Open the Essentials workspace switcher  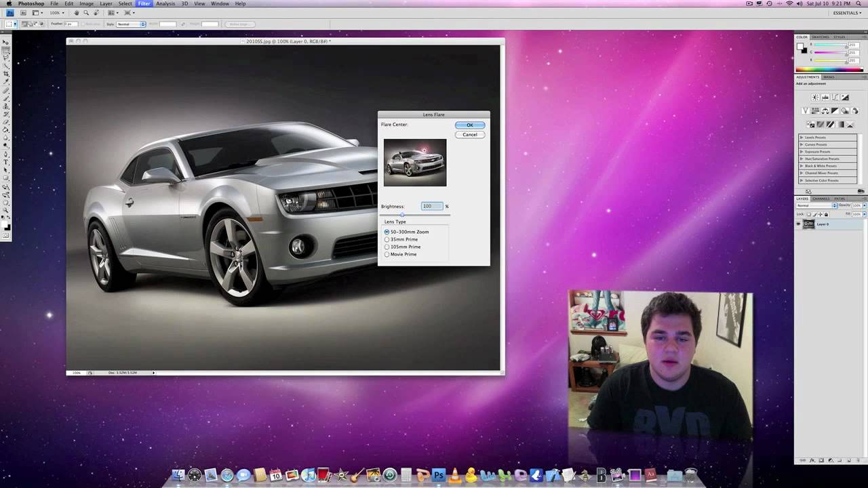pyautogui.click(x=847, y=13)
